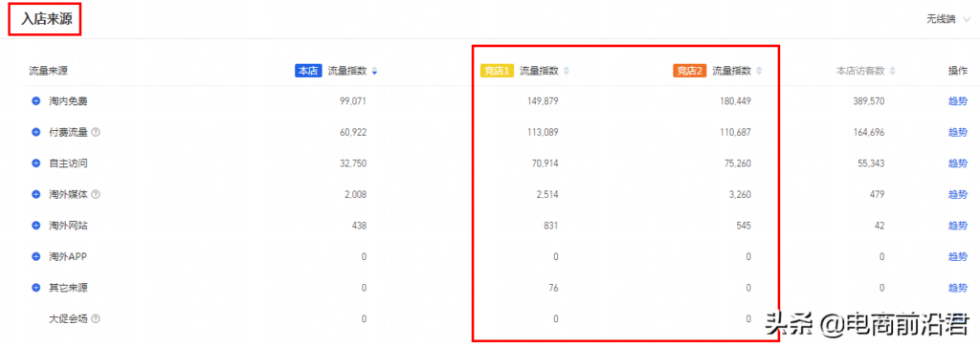Image resolution: width=980 pixels, height=347 pixels.
Task: Expand the 淘外媒体 row plus icon
Action: (35, 194)
